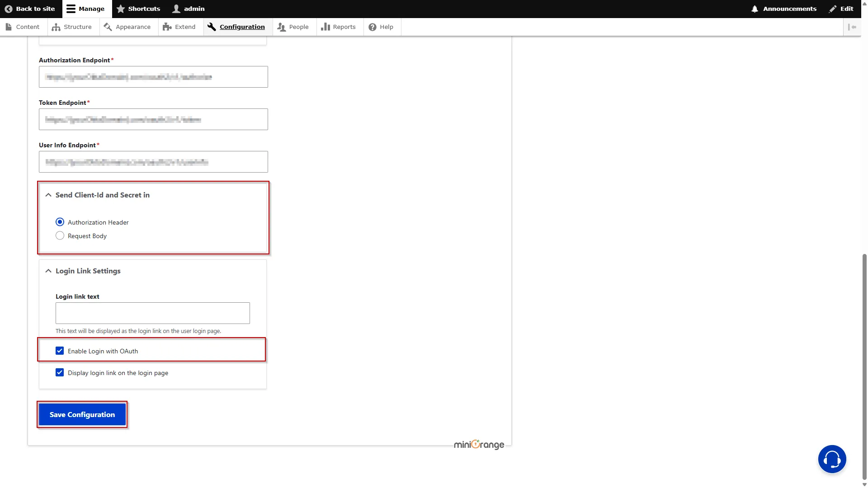
Task: Open the People menu
Action: 293,27
